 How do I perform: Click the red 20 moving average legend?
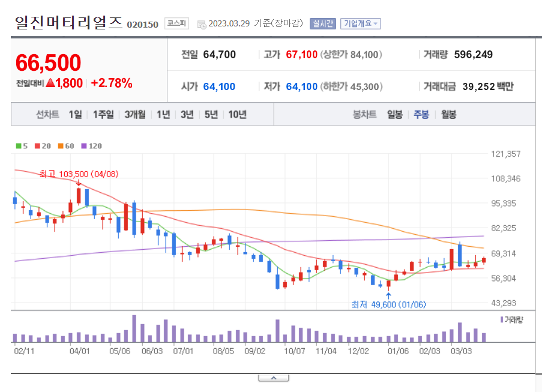tap(43, 146)
